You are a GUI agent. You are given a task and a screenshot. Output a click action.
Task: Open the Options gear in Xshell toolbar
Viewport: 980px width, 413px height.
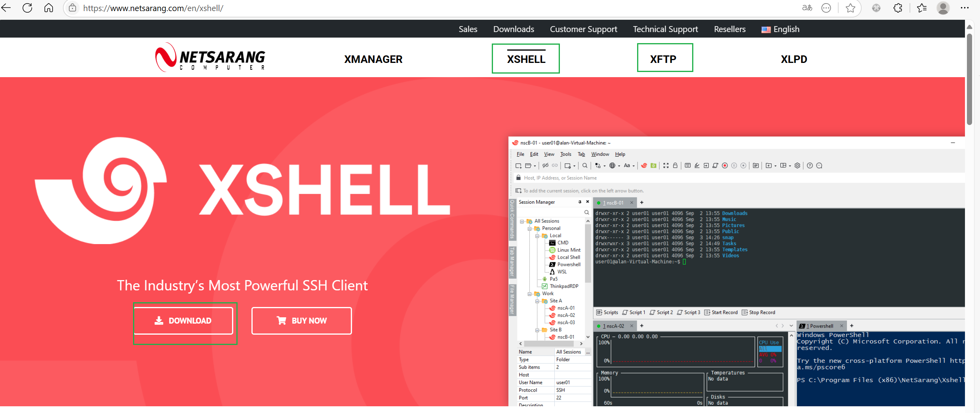797,166
